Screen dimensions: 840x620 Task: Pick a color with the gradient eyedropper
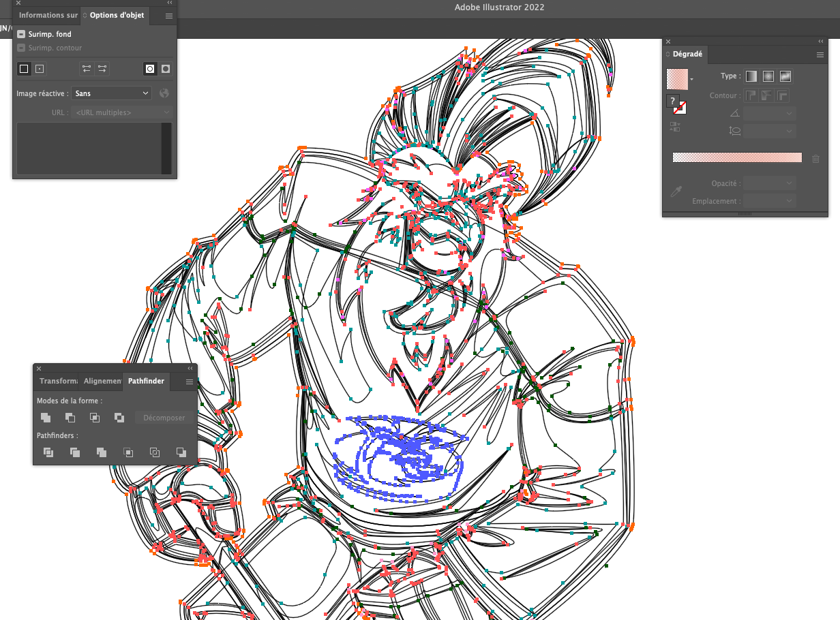pos(676,191)
